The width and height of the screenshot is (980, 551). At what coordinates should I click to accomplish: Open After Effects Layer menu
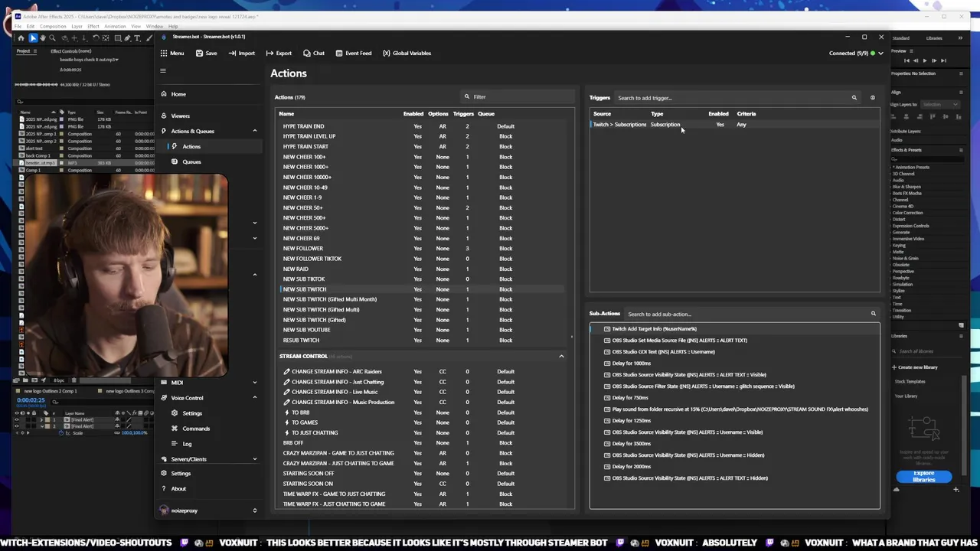point(77,27)
